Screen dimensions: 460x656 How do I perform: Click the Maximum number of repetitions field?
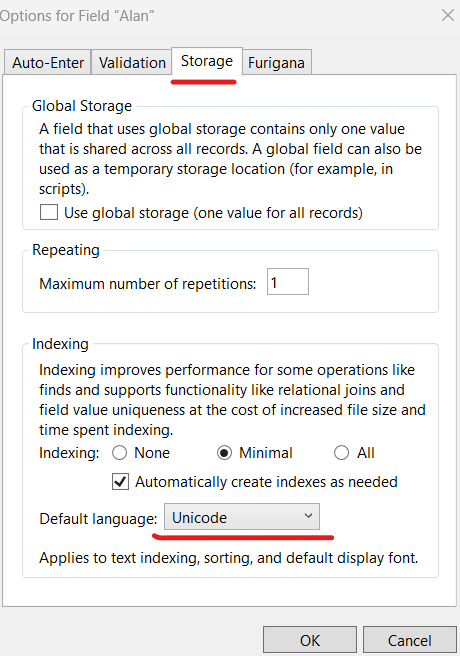288,282
